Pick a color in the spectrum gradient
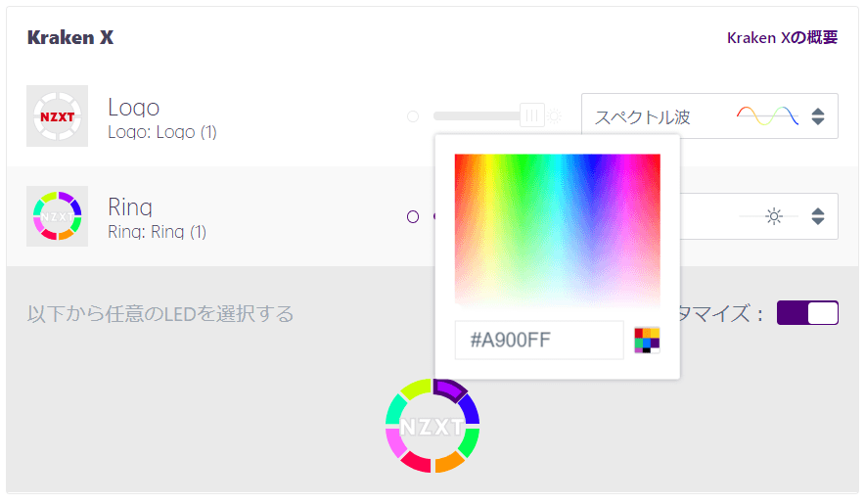Image resolution: width=865 pixels, height=504 pixels. tap(557, 230)
